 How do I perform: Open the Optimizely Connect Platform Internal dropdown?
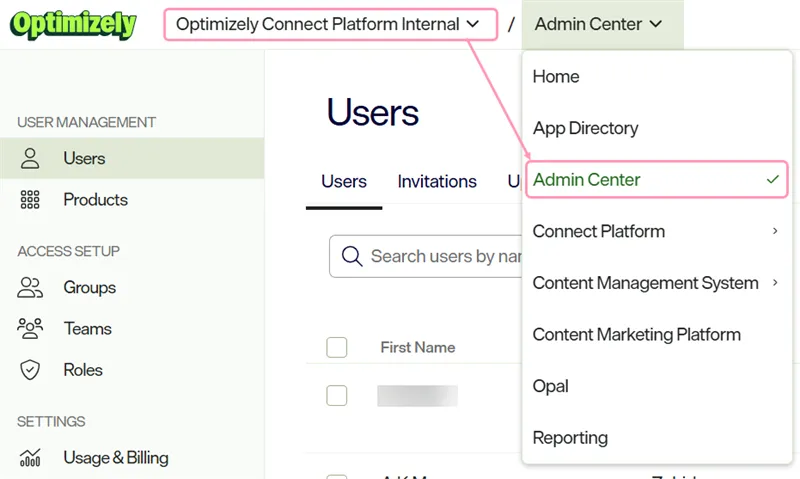pos(330,24)
